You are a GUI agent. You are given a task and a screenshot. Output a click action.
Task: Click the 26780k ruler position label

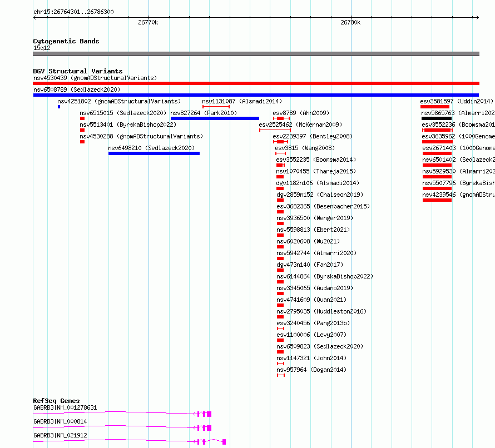[350, 22]
